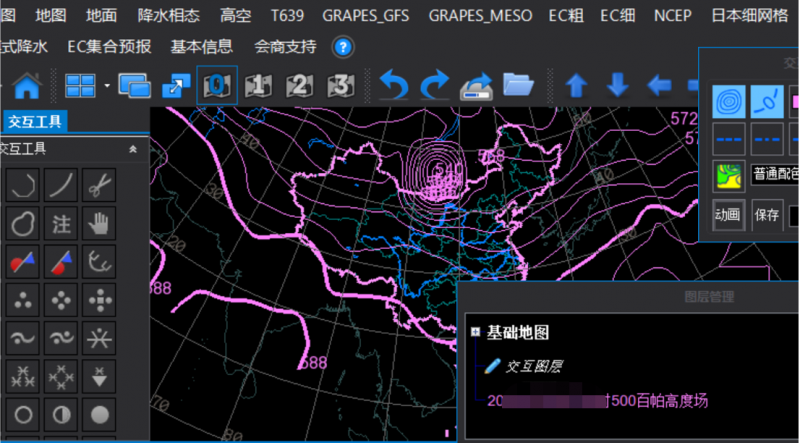Screen dimensions: 800x443
Task: Activate layer slot 0 toggle
Action: pyautogui.click(x=217, y=85)
